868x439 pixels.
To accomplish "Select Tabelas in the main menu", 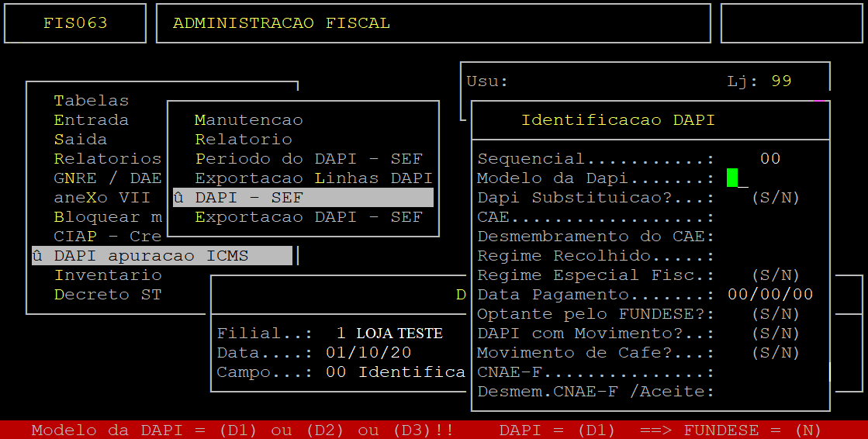I will click(x=91, y=101).
